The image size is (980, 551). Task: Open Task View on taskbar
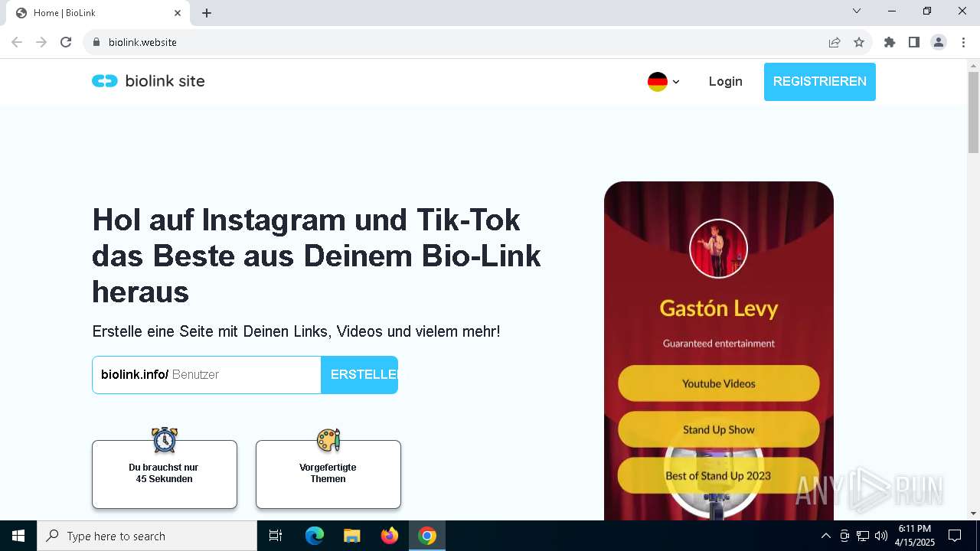[276, 536]
